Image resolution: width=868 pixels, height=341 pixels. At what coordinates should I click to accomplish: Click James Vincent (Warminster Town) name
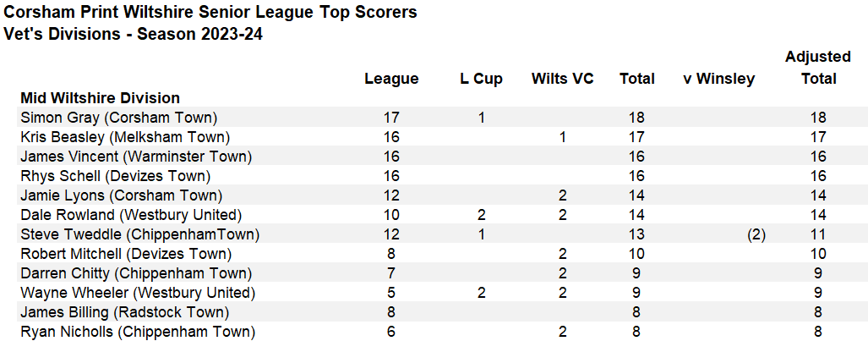click(x=135, y=157)
